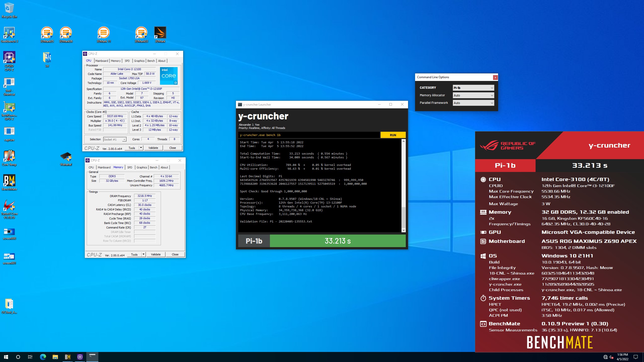Expand the Socket #1 selection dropdown

coord(115,139)
